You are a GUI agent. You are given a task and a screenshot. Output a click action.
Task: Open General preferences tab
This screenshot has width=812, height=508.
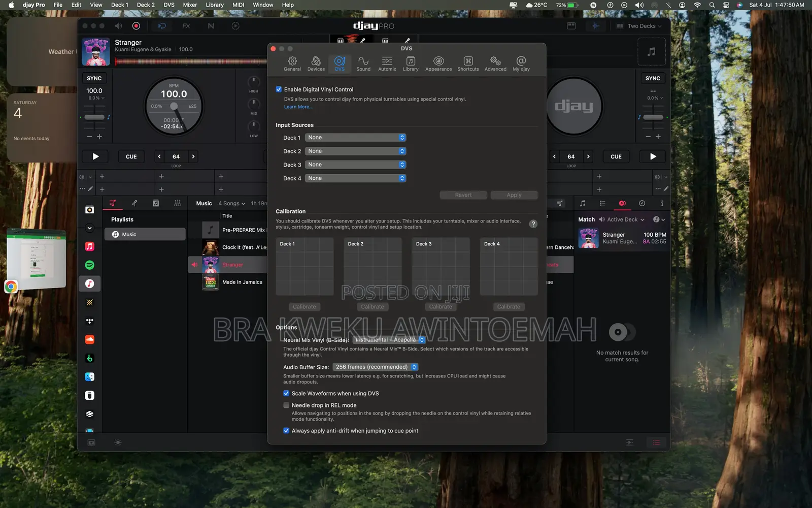click(x=292, y=63)
